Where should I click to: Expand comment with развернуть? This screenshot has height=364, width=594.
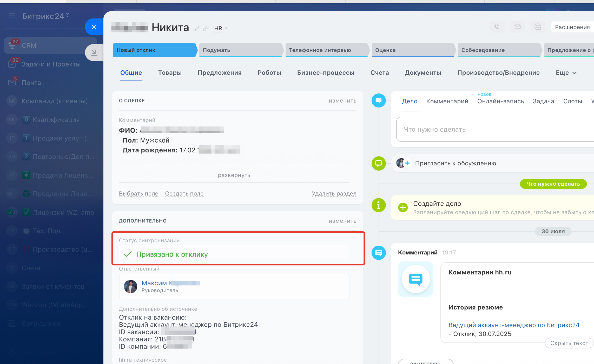(234, 175)
